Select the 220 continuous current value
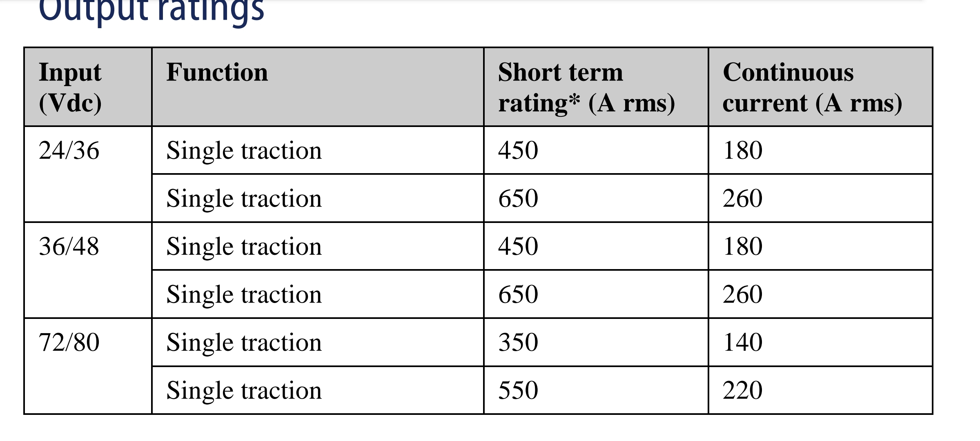Screen dimensions: 980x441 coord(742,390)
